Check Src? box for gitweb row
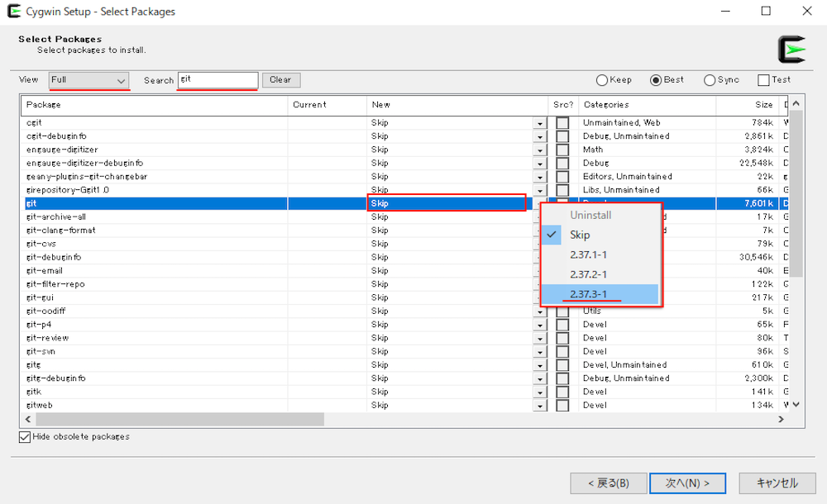Image resolution: width=827 pixels, height=504 pixels. tap(562, 406)
